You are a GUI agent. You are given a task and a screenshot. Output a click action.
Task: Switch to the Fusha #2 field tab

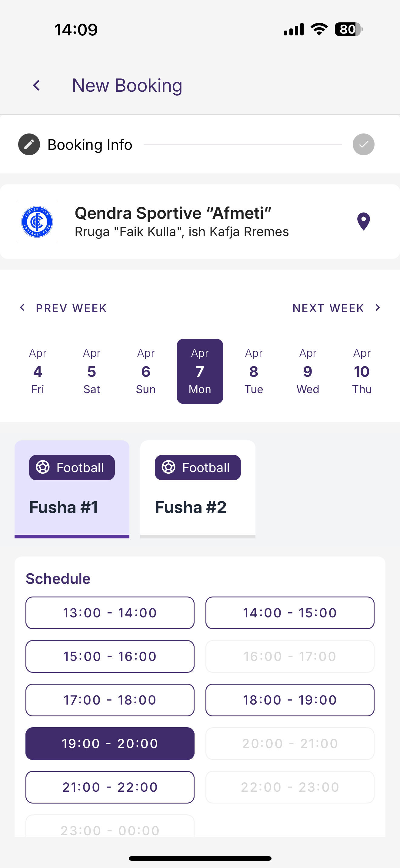click(x=198, y=489)
